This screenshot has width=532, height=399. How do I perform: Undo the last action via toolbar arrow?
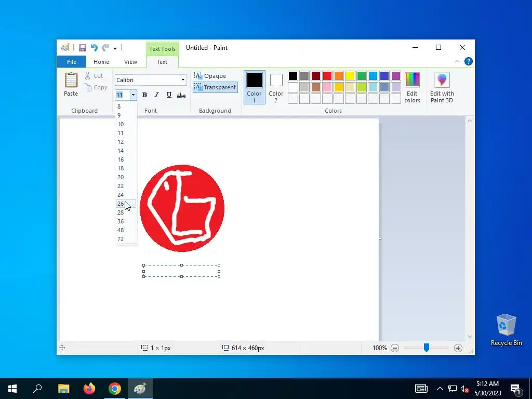94,48
